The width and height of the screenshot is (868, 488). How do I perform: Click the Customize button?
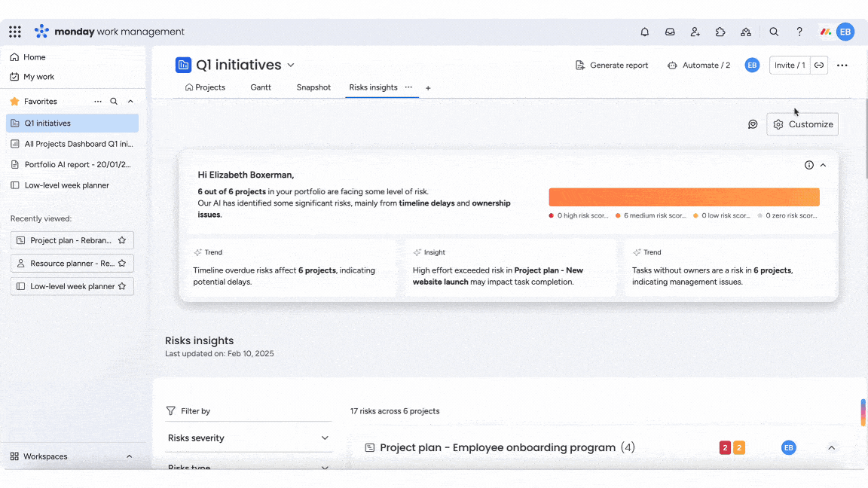click(x=802, y=124)
